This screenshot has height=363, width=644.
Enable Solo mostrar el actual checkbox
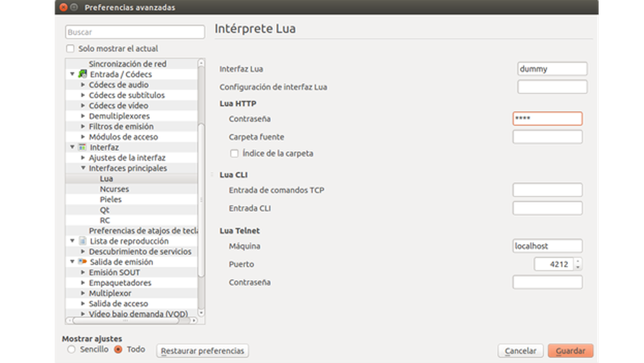point(70,48)
